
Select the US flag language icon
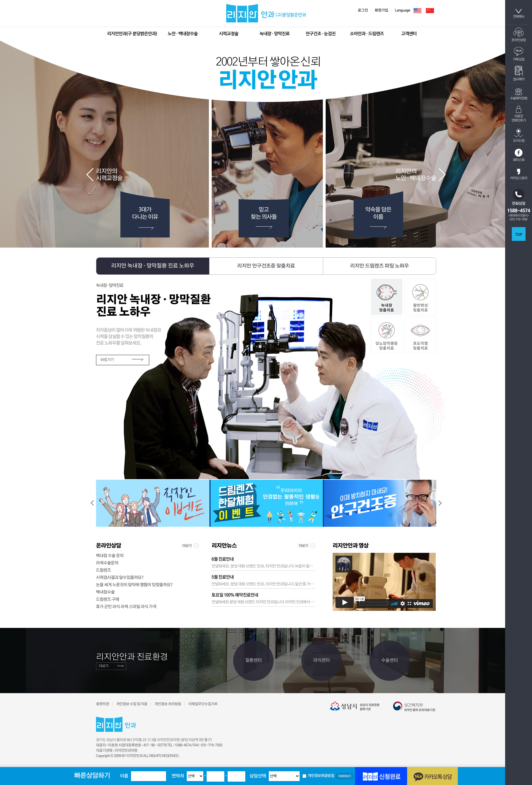pos(417,10)
